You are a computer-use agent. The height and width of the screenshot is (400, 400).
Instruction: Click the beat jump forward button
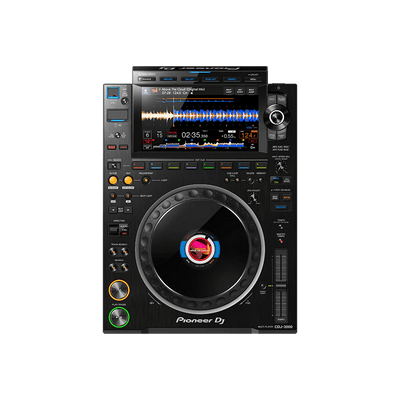tap(128, 210)
